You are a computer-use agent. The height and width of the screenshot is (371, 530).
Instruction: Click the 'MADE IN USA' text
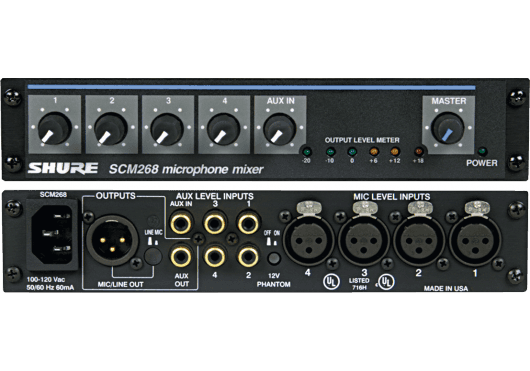446,289
